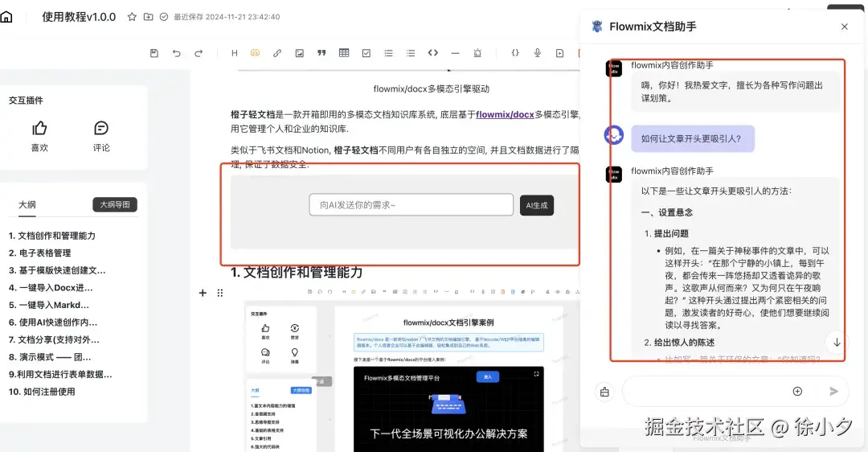Click the user avatar beside the chat question
Screen dimensions: 868x452
click(613, 134)
